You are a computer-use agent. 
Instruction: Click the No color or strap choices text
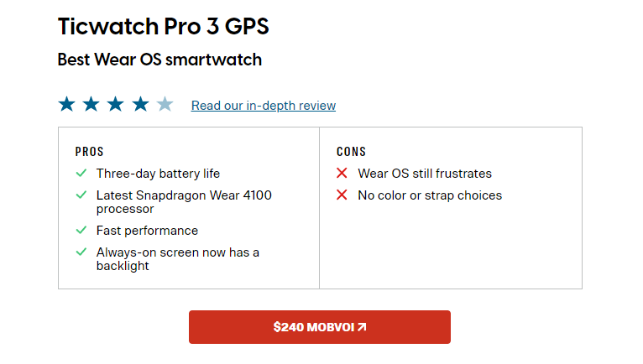(x=430, y=195)
